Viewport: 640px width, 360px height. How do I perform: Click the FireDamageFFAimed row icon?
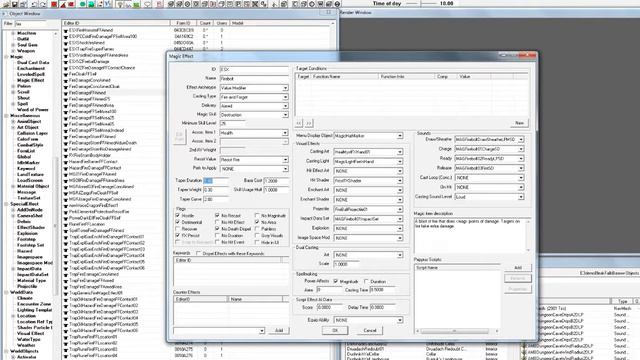coord(66,93)
